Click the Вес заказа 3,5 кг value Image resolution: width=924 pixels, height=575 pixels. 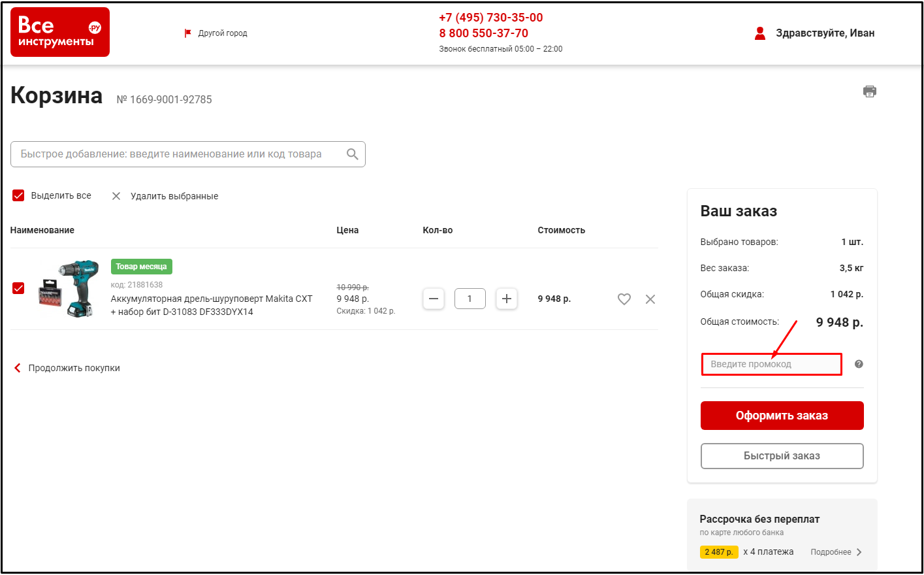tap(852, 268)
